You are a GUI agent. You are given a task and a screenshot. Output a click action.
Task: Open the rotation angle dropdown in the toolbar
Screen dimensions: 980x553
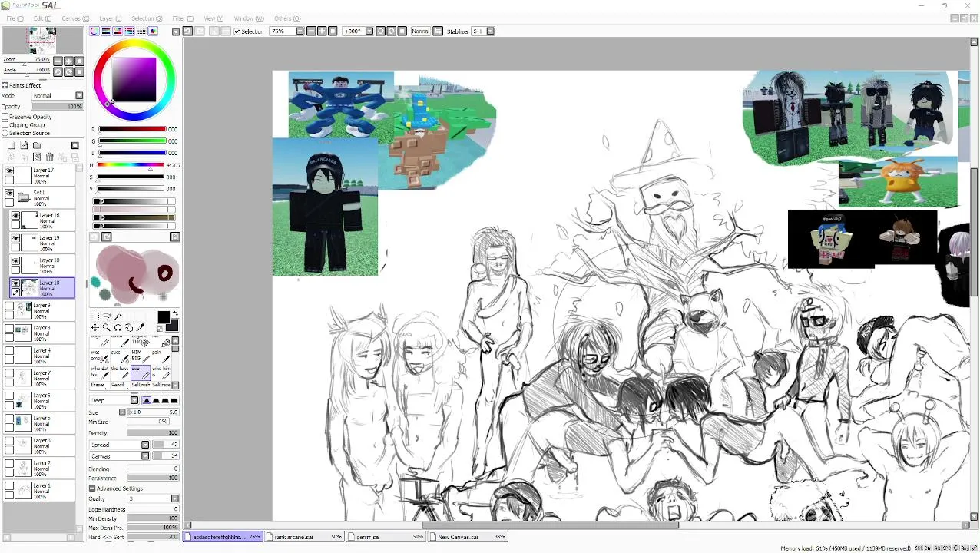click(369, 31)
